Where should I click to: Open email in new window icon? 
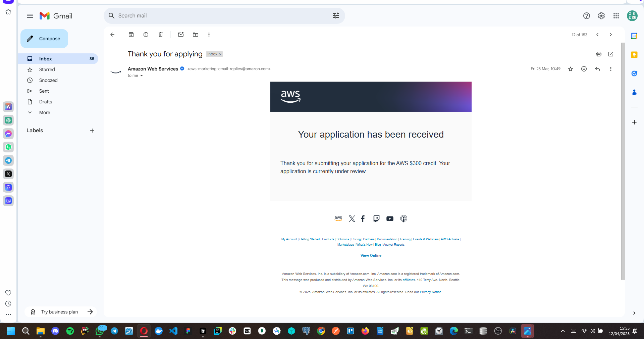[611, 54]
